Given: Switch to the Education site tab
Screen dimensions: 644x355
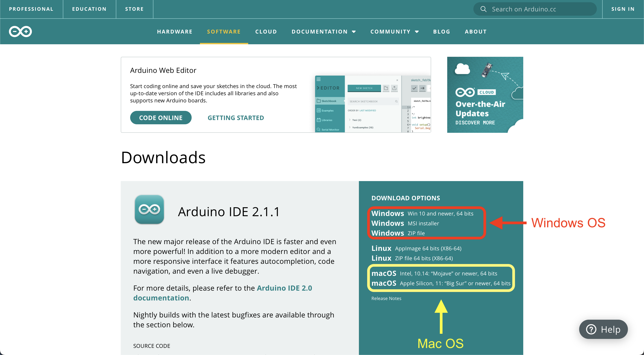Looking at the screenshot, I should (x=89, y=9).
